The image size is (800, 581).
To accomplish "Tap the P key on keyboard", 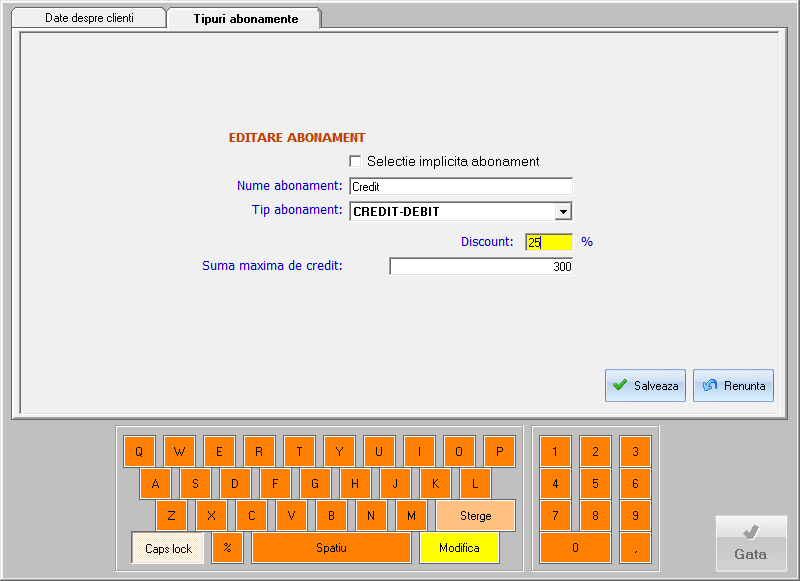I will [499, 451].
